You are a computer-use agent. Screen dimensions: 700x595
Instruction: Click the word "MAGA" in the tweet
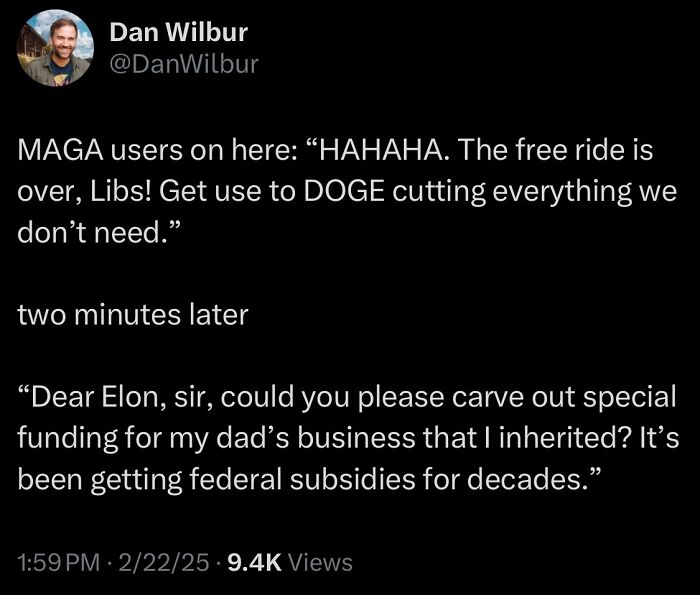tap(58, 152)
